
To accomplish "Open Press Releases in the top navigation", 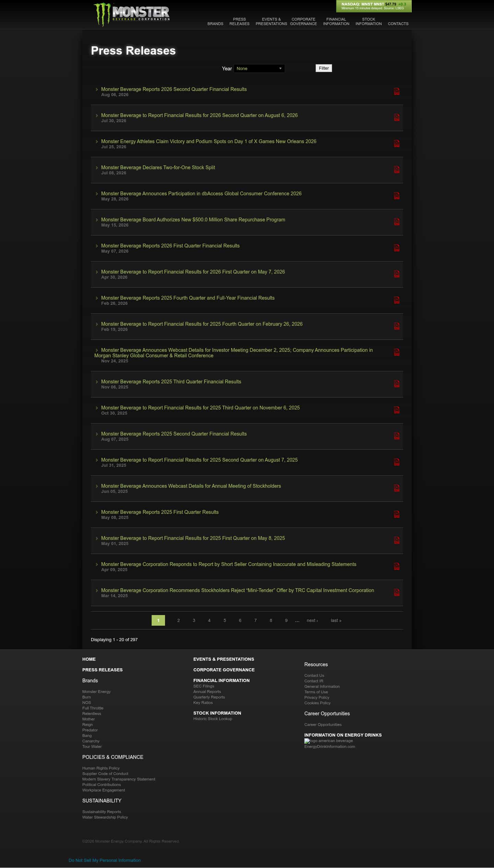I will 239,22.
